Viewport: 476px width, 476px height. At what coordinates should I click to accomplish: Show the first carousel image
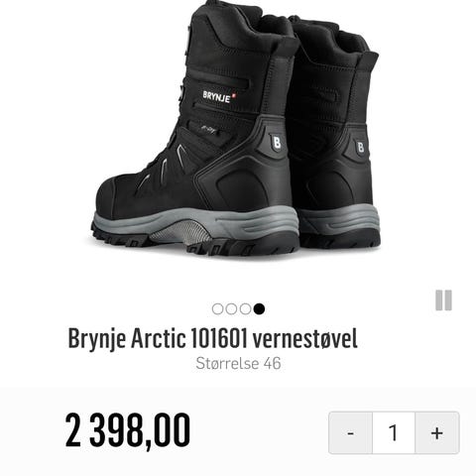coord(217,309)
